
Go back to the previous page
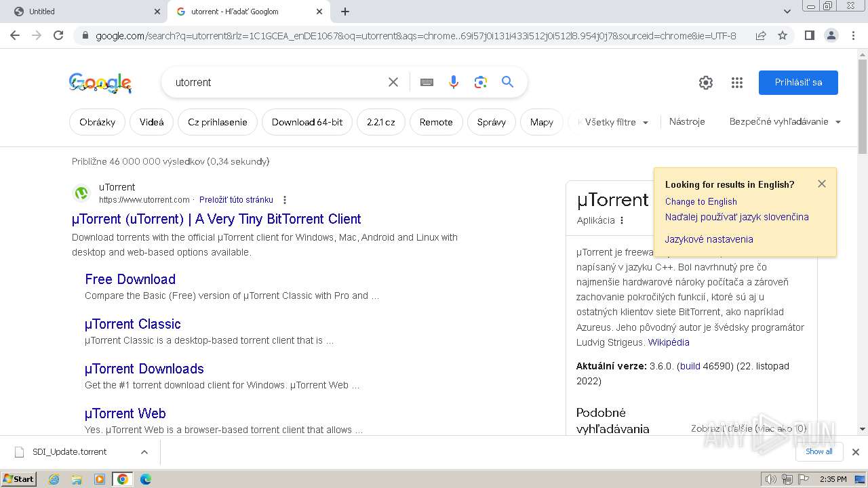[15, 35]
